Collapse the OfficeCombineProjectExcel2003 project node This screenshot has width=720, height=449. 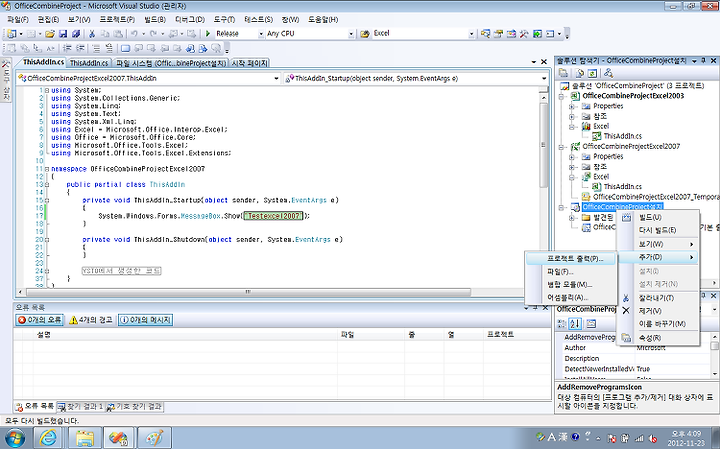point(561,96)
